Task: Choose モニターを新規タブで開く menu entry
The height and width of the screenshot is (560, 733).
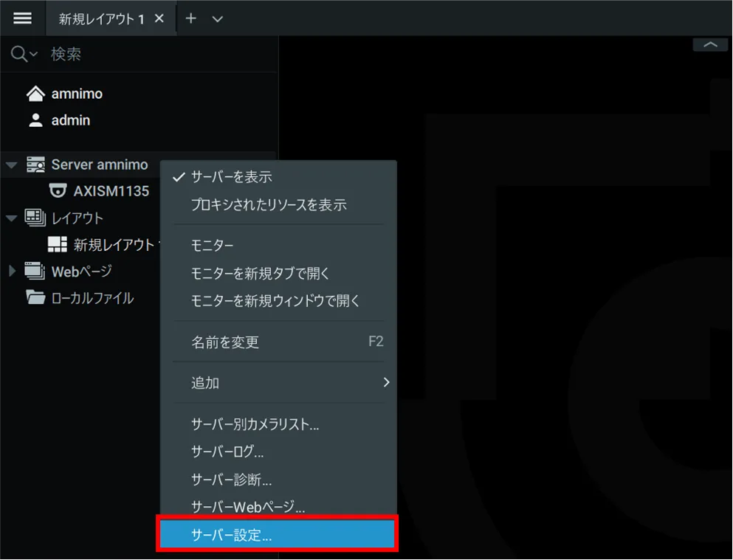Action: [260, 273]
